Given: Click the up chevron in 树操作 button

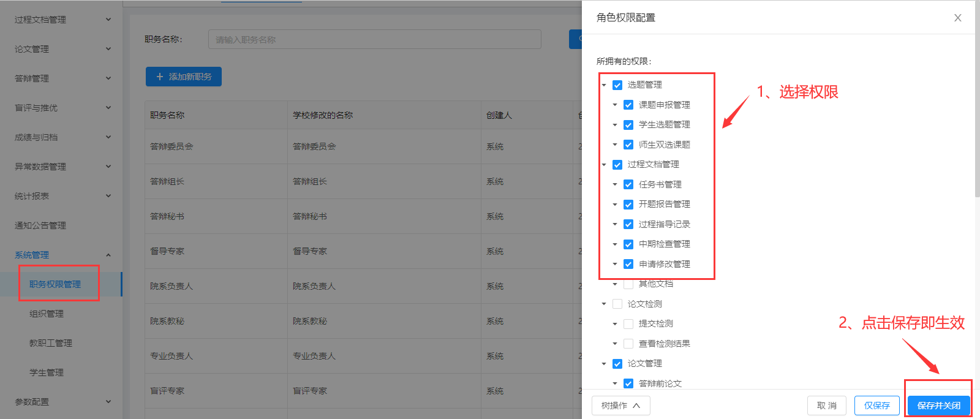Looking at the screenshot, I should click(x=636, y=406).
